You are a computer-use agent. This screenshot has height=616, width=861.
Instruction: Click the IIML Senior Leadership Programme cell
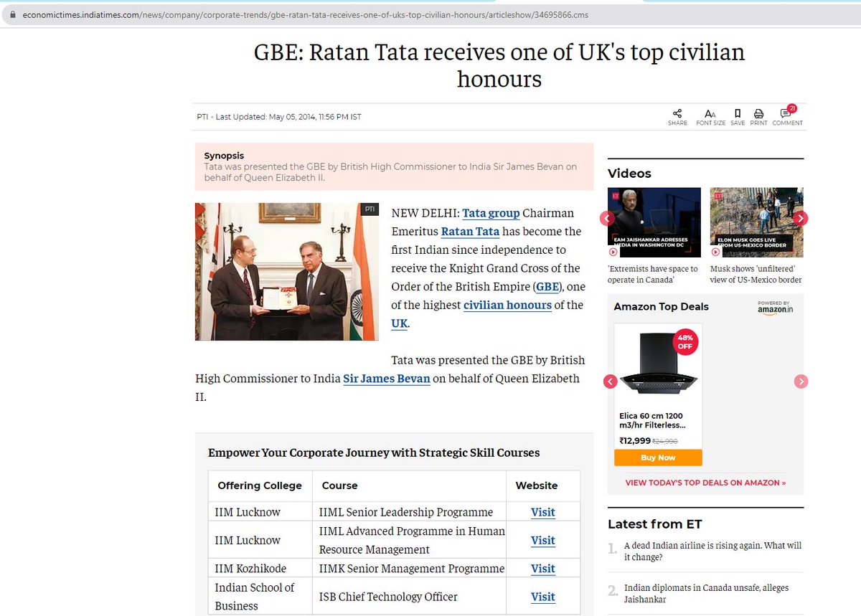click(409, 512)
